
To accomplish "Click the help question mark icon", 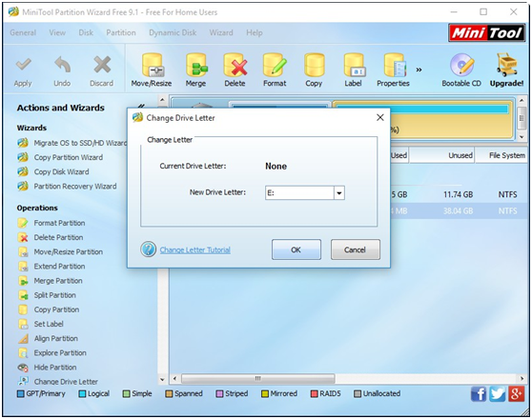I will 149,249.
